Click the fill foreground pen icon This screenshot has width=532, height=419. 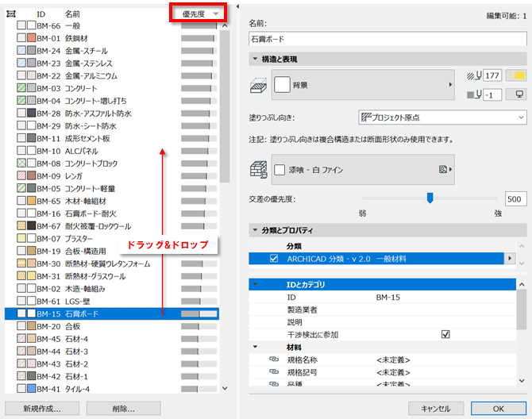[474, 75]
